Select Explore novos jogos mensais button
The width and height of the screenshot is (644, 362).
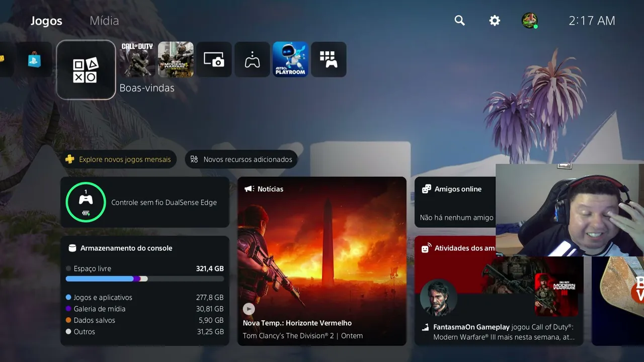pos(119,159)
